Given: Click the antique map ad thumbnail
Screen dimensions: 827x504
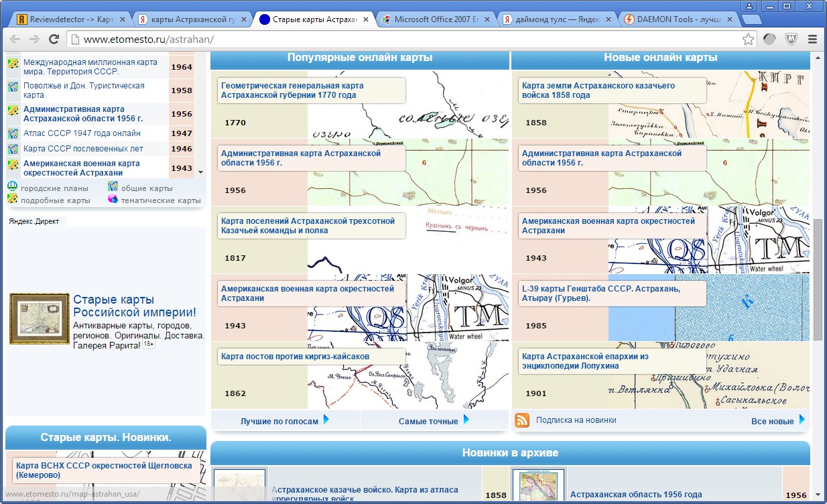Looking at the screenshot, I should [39, 319].
